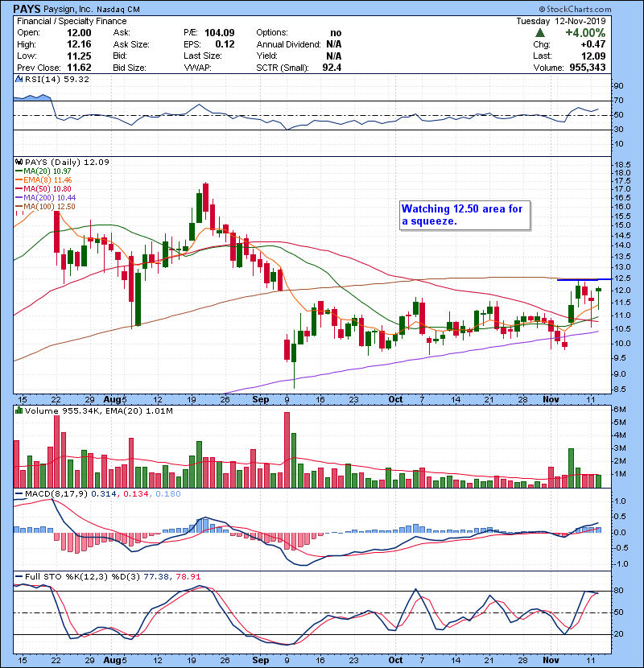Select the red MA(50) legend line
This screenshot has height=668, width=644.
(19, 189)
